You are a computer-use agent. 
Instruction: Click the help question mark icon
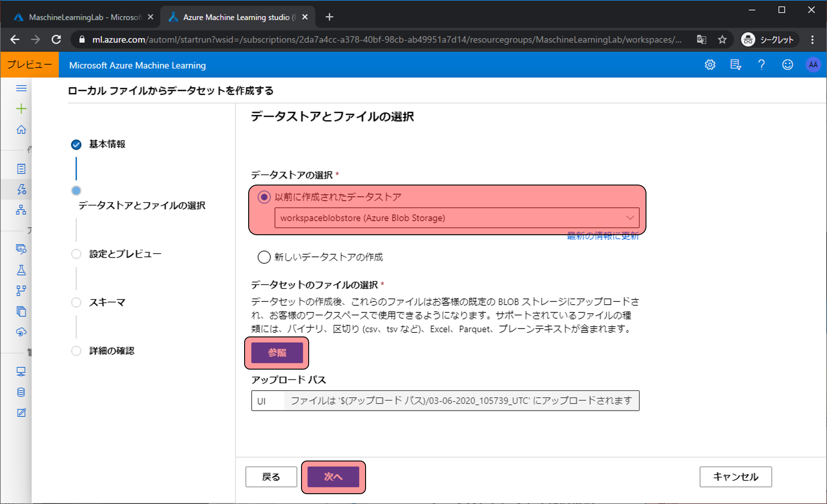761,65
